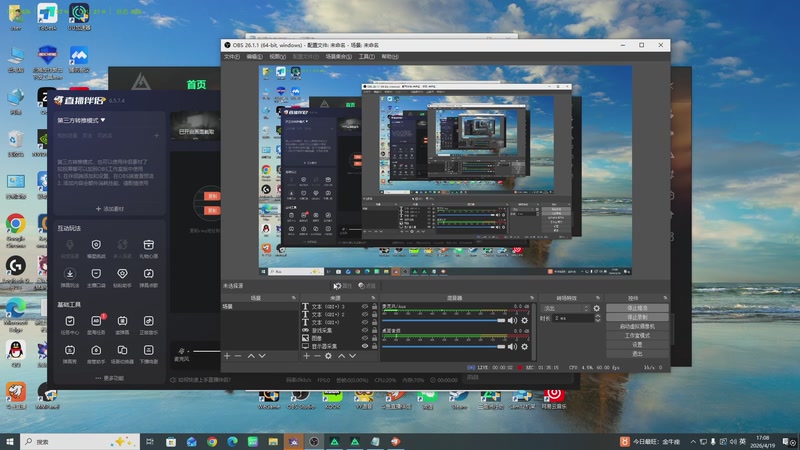The width and height of the screenshot is (800, 450).
Task: Open the 文件(F) menu in OBS
Action: 232,57
